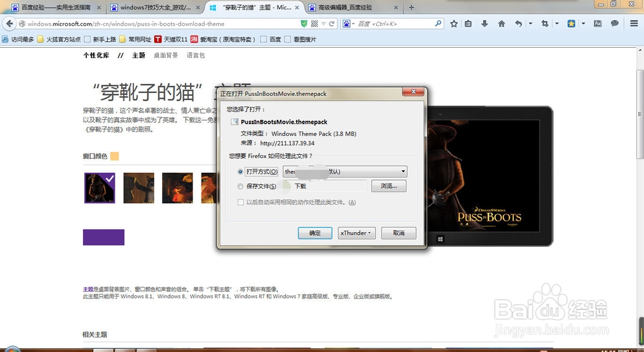Expand the undo icon dropdown arrow
The height and width of the screenshot is (352, 644).
coord(531,24)
